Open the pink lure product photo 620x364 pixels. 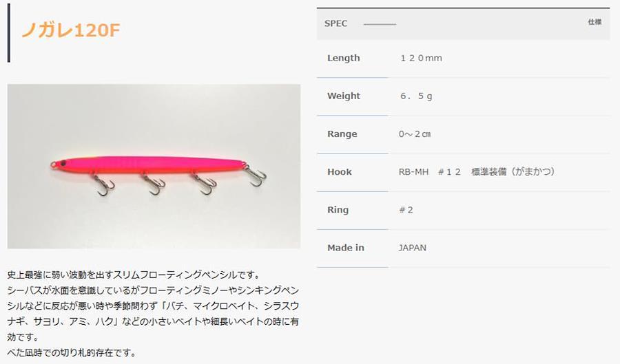[x=154, y=167]
